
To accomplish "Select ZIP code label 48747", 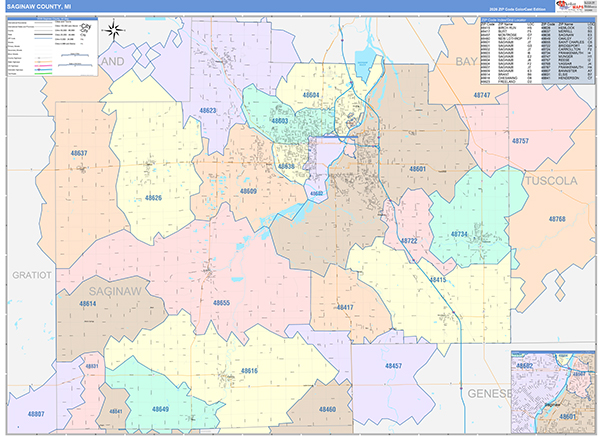I will click(482, 95).
